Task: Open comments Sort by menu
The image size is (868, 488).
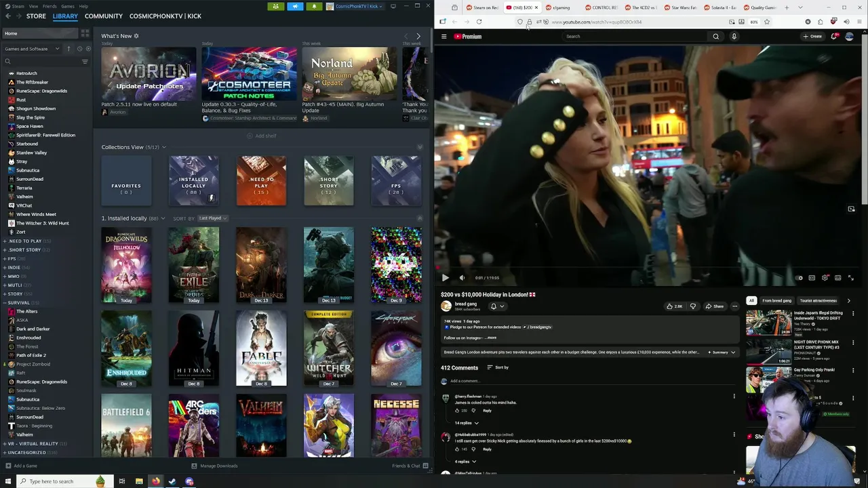Action: [498, 367]
